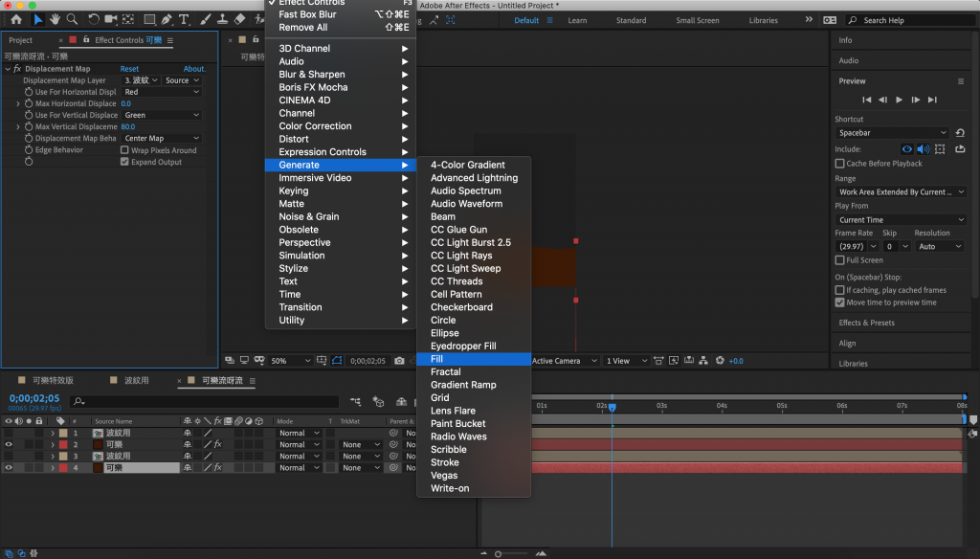Open the Align panel
Viewport: 980px width, 559px height.
coord(847,344)
